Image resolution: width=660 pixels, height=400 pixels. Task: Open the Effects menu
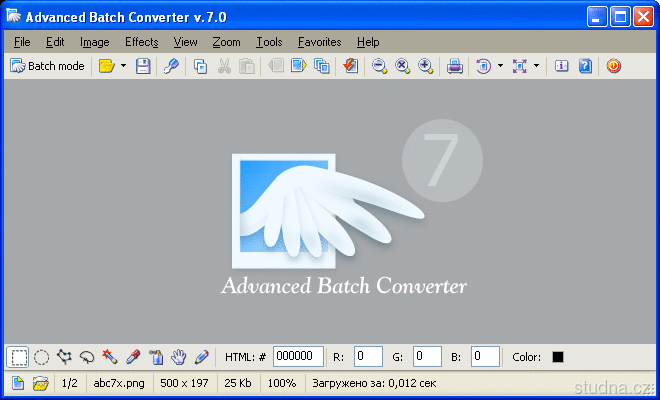point(141,42)
